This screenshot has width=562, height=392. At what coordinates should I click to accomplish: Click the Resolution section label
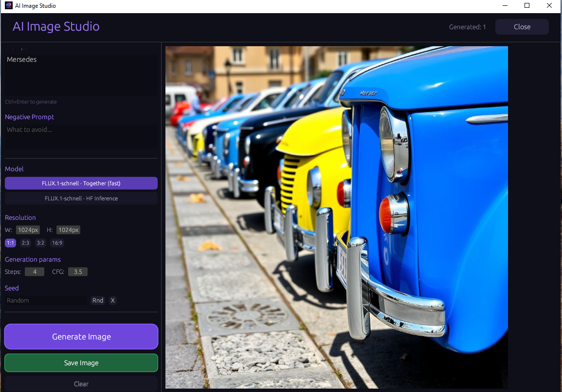[20, 217]
